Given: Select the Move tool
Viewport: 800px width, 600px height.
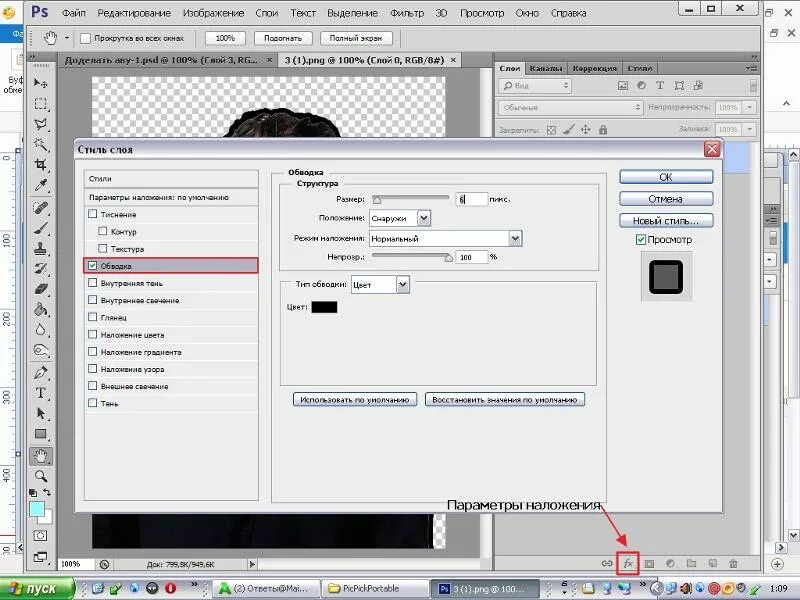Looking at the screenshot, I should [40, 82].
